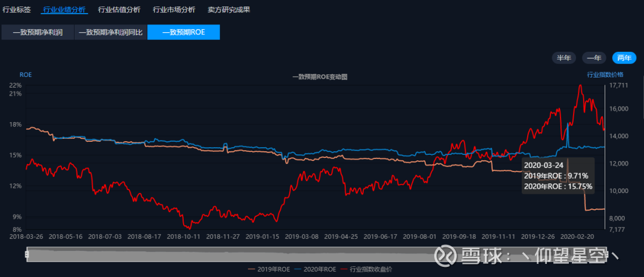
Task: Select the 一致预期ROE button
Action: click(184, 32)
